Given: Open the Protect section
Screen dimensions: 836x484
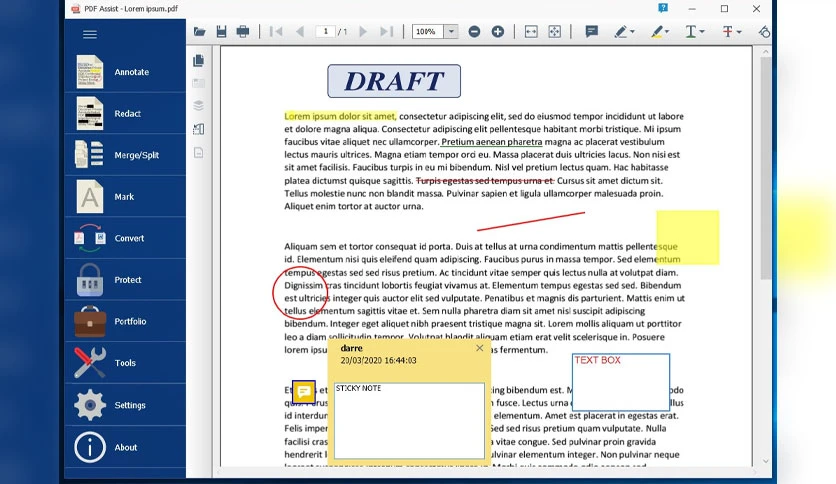Looking at the screenshot, I should tap(125, 280).
